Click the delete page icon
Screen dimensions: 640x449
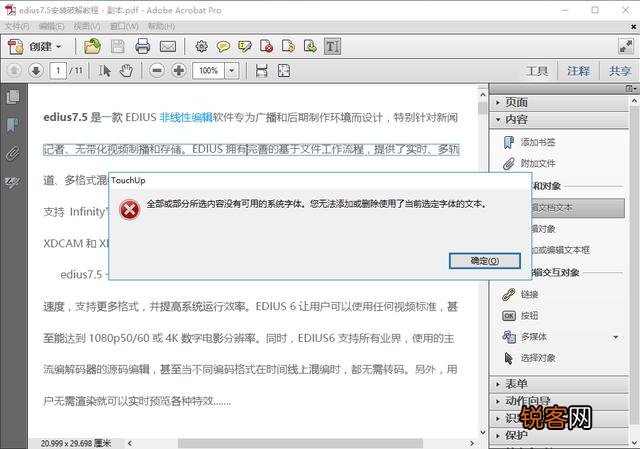click(x=266, y=47)
